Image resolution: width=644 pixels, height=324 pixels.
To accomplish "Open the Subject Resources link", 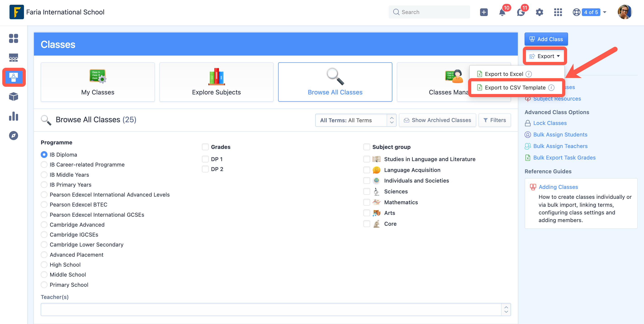I will point(557,99).
